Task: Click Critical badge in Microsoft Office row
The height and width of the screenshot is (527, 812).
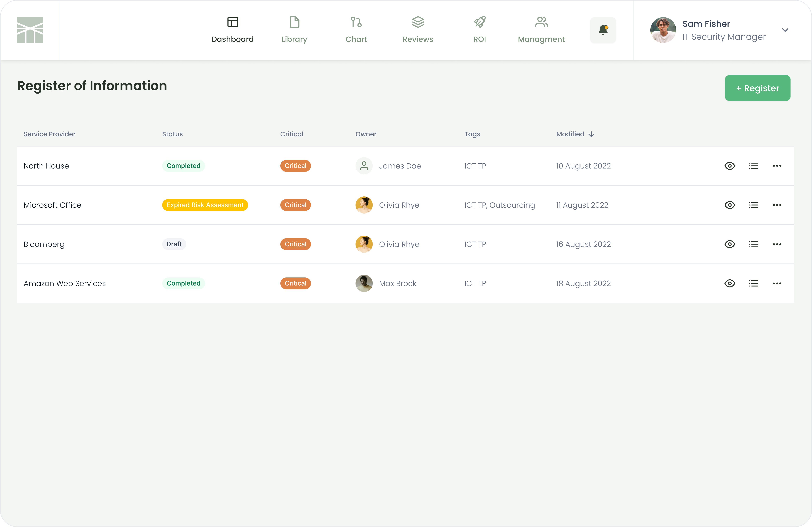Action: [295, 205]
